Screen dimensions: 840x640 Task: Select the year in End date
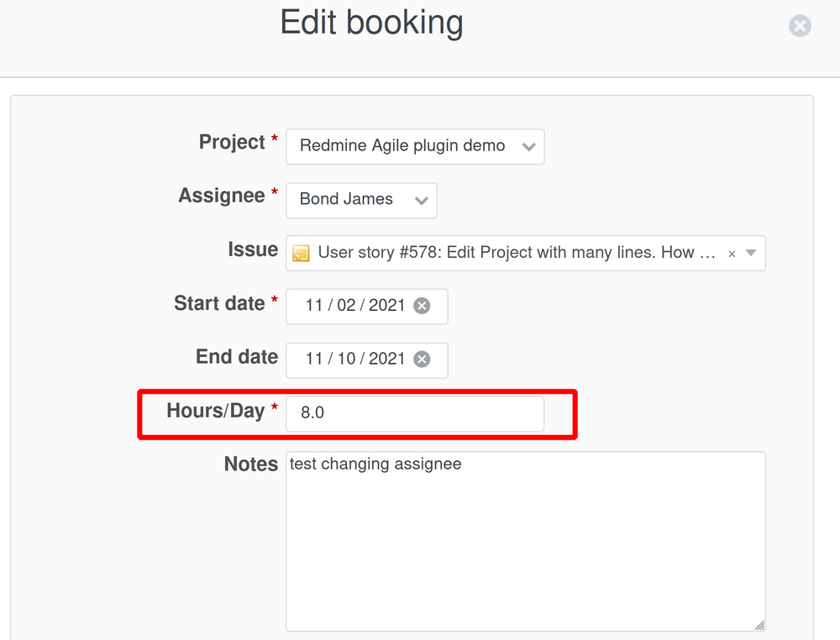[387, 359]
